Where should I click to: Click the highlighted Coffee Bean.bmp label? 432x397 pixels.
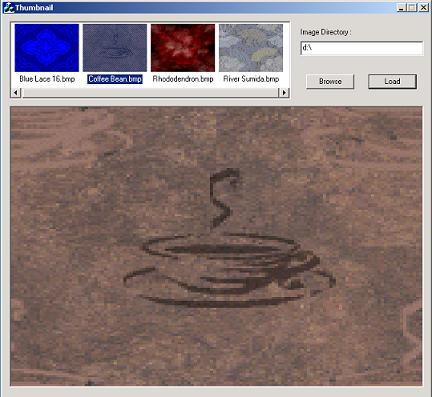[115, 79]
